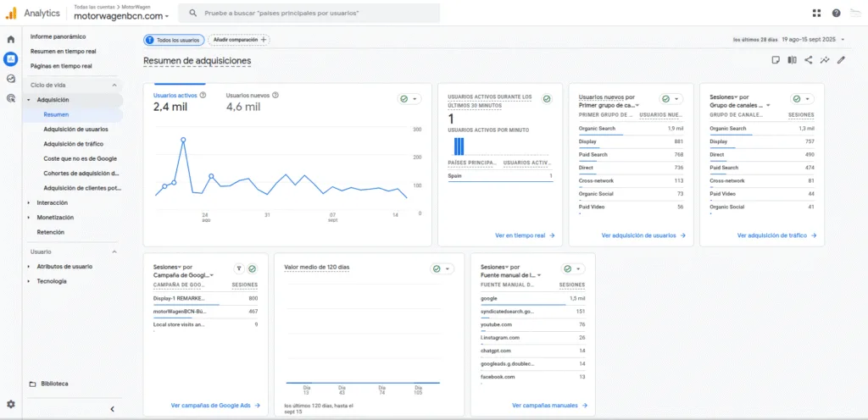
Task: Click data quality check on realtime card
Action: click(547, 99)
